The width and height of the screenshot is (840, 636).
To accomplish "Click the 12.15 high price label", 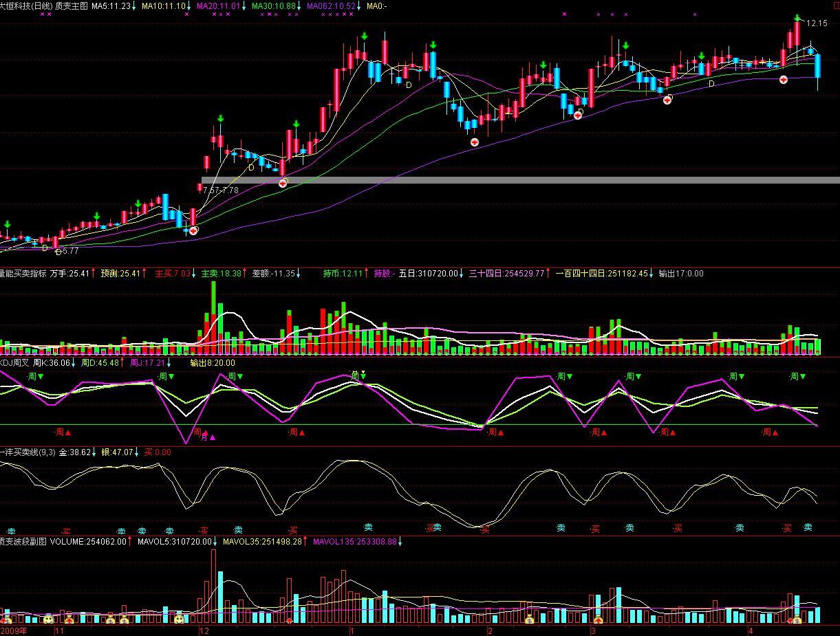I will tap(817, 23).
